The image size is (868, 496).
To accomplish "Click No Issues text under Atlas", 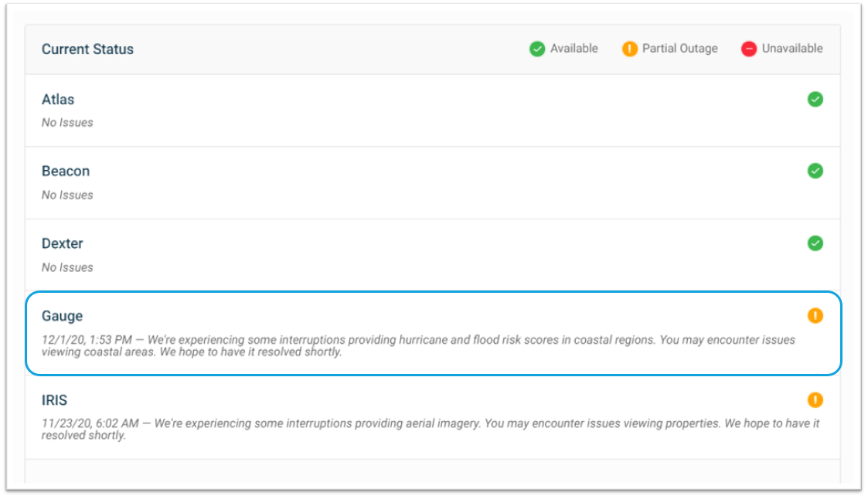I will [67, 123].
